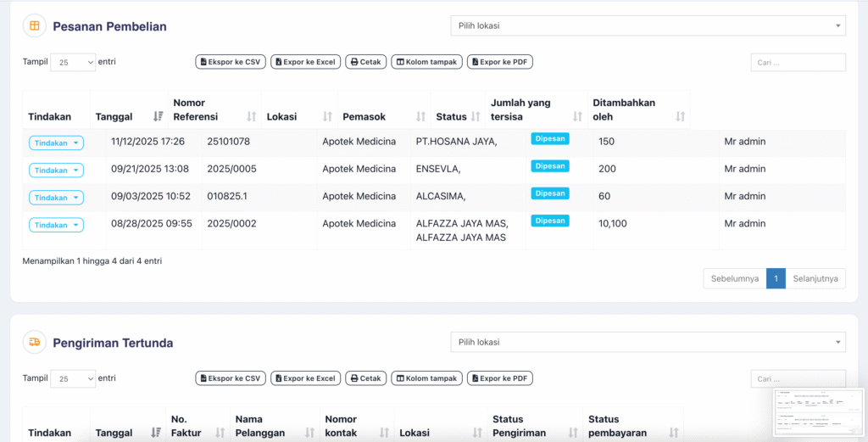Screen dimensions: 868x442
Task: Open Kolom tampak in Pengiriman Tertunda
Action: coord(426,378)
